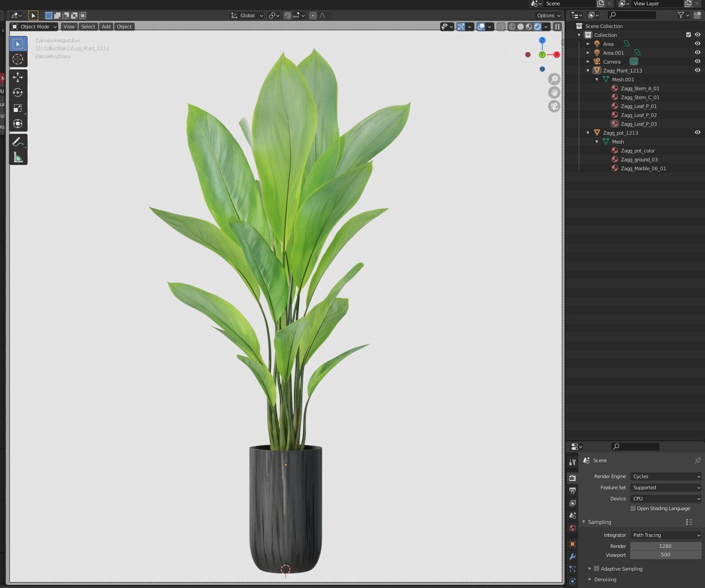Click the viewport zoom magnifier gizmo
This screenshot has height=588, width=705.
(554, 79)
